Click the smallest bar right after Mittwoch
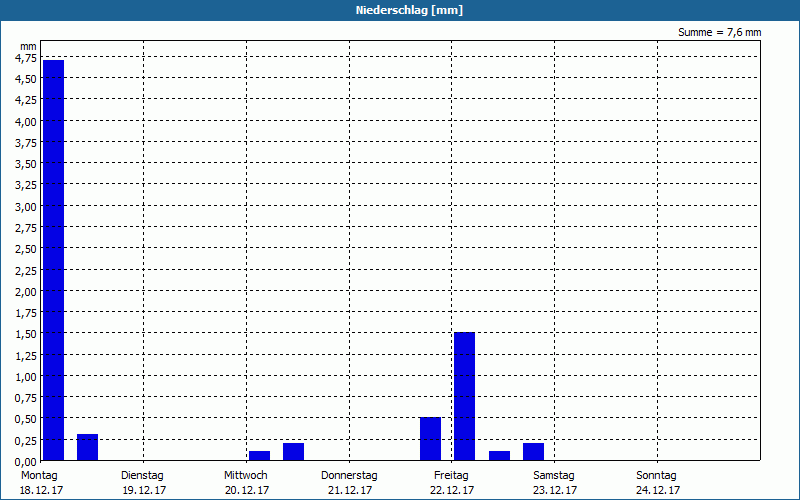This screenshot has width=800, height=500. point(259,456)
